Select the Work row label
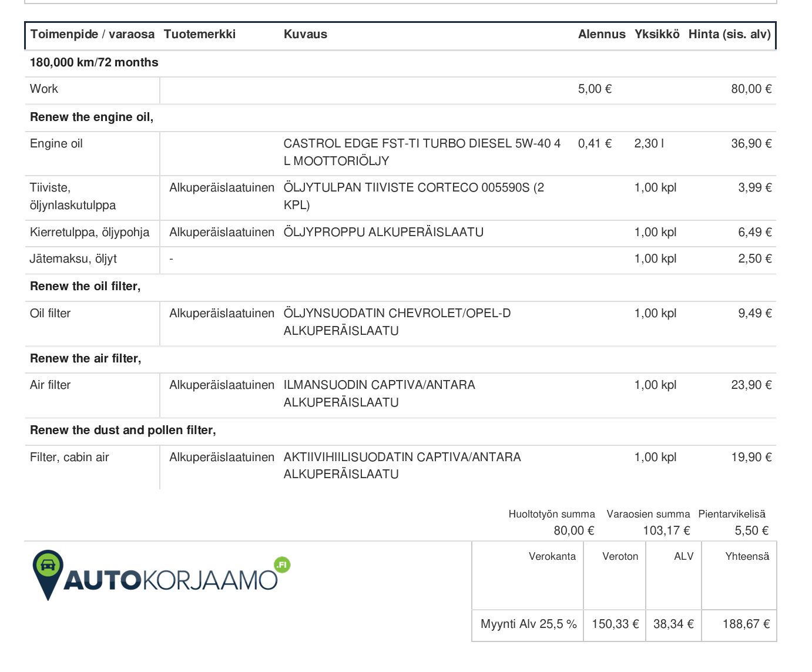This screenshot has width=812, height=672. point(44,89)
